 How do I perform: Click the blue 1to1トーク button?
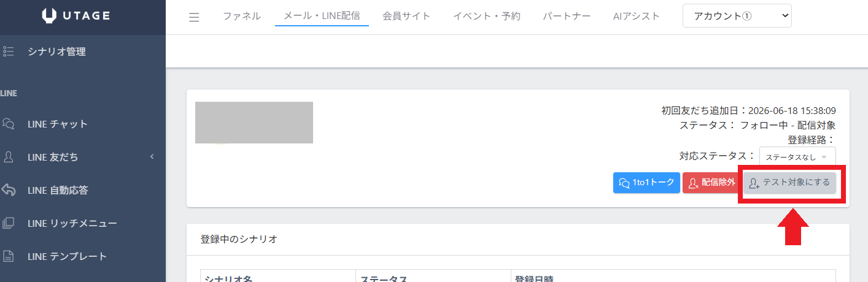click(646, 183)
